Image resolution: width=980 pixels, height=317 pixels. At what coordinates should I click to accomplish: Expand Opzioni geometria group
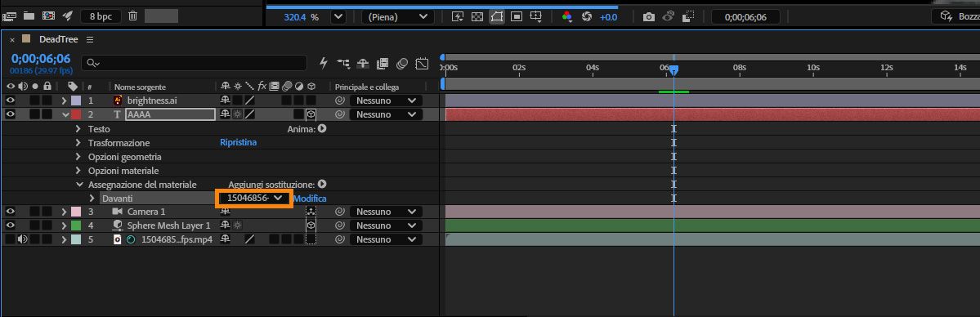point(78,156)
